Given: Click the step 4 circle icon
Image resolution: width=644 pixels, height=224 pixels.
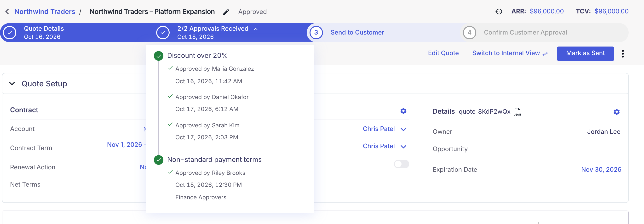Looking at the screenshot, I should [469, 33].
